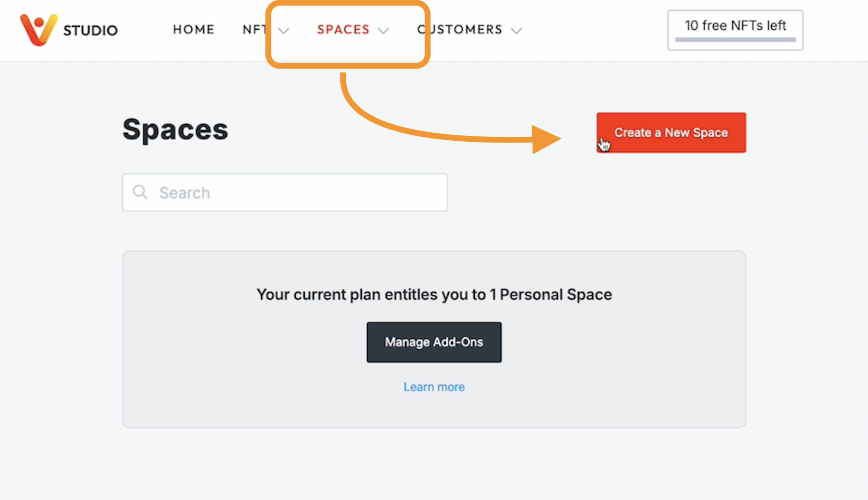Click inside the Search field

tap(285, 192)
